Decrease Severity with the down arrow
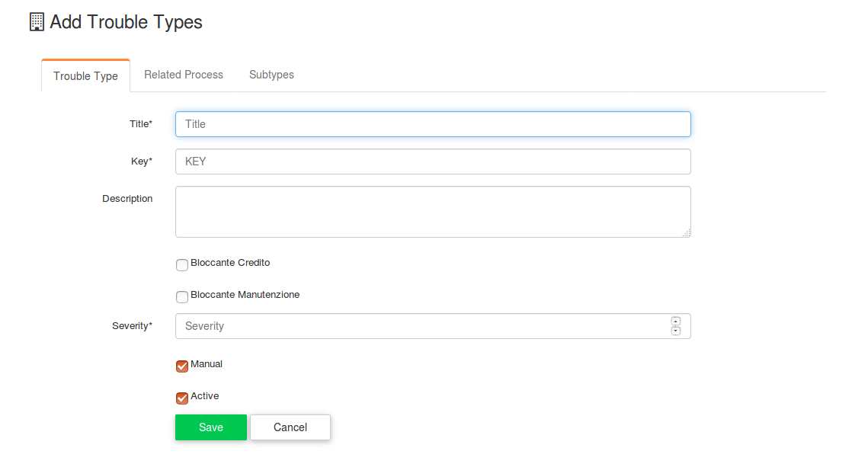 [x=675, y=331]
